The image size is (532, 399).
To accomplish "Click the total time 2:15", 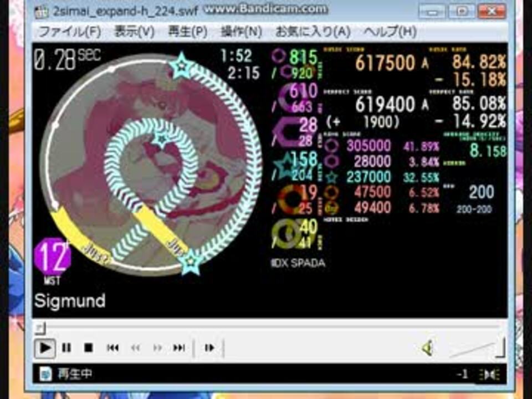I will (x=244, y=73).
